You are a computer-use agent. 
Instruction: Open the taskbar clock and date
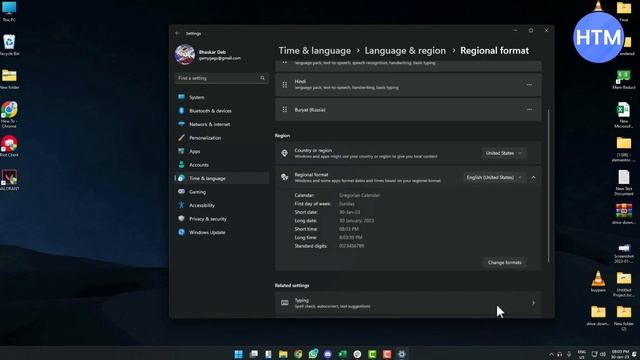[x=620, y=354]
